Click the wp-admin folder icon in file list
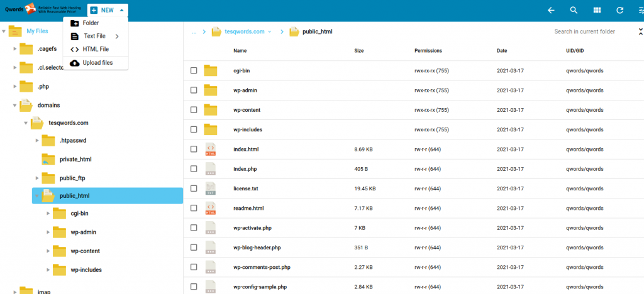Image resolution: width=644 pixels, height=294 pixels. pyautogui.click(x=210, y=90)
